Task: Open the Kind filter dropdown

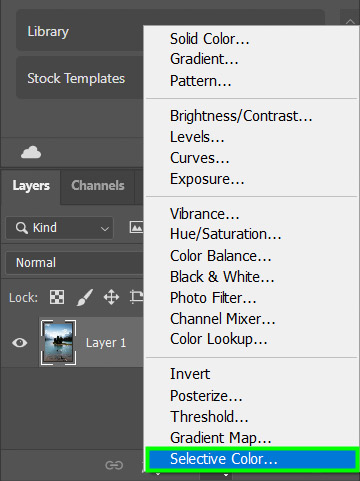Action: (60, 228)
